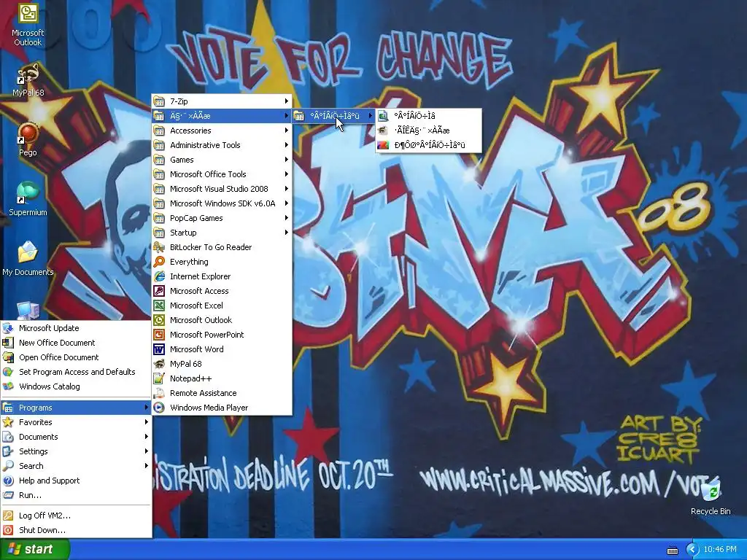Expand the Accessories submenu arrow
This screenshot has width=747, height=560.
[x=286, y=131]
